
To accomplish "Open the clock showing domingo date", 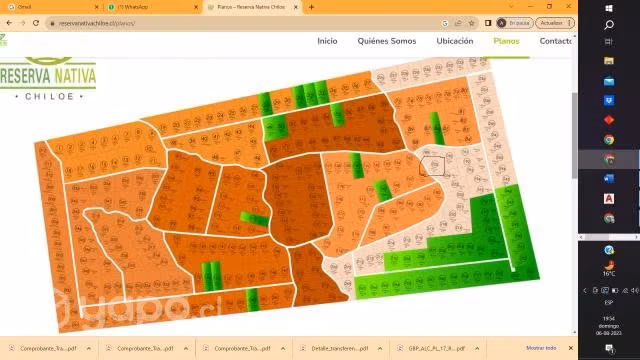I will (x=609, y=326).
